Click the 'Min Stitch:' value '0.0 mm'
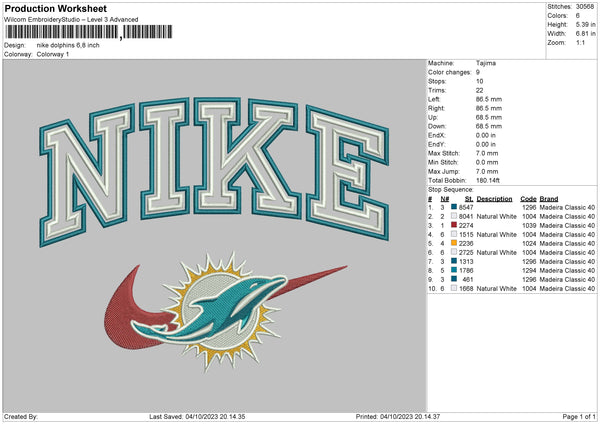The height and width of the screenshot is (424, 600). (487, 162)
